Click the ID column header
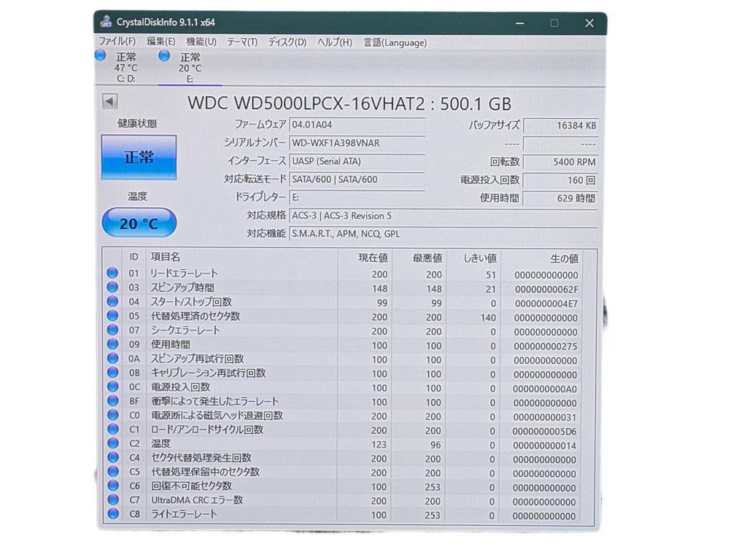 tap(134, 257)
